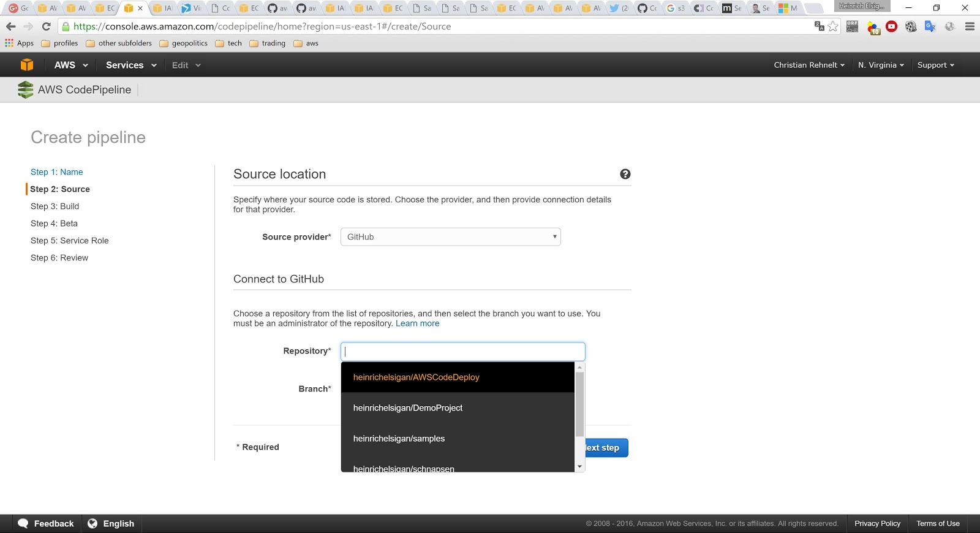Click the AWS cube home icon
The width and height of the screenshot is (980, 533).
[x=27, y=65]
